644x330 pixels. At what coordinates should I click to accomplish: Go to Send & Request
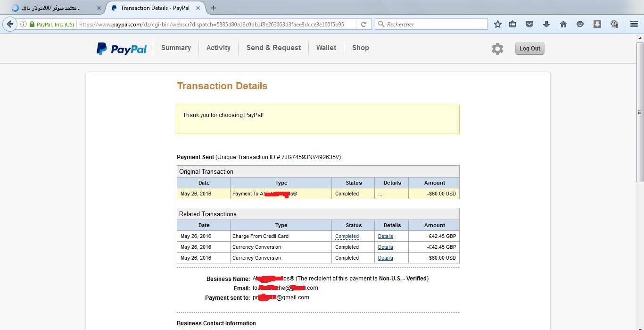pos(273,48)
